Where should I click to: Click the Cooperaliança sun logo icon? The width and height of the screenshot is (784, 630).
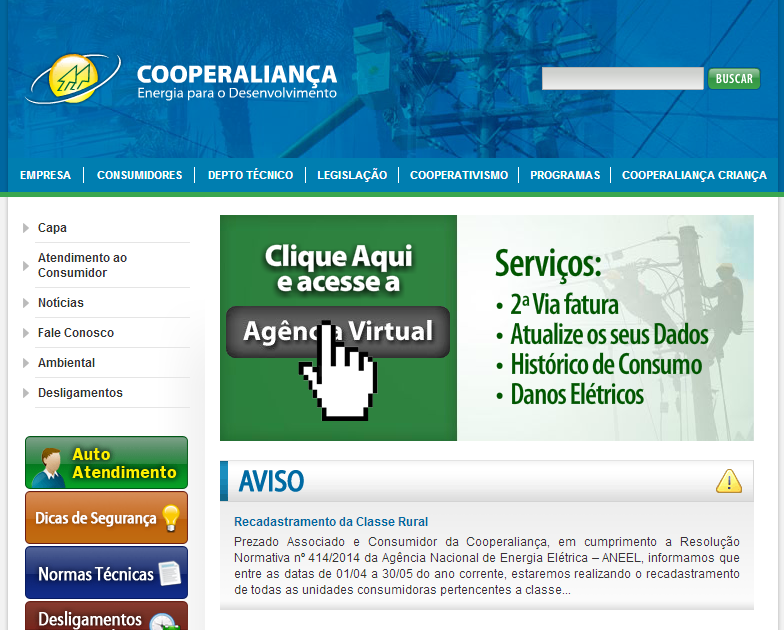click(x=73, y=78)
